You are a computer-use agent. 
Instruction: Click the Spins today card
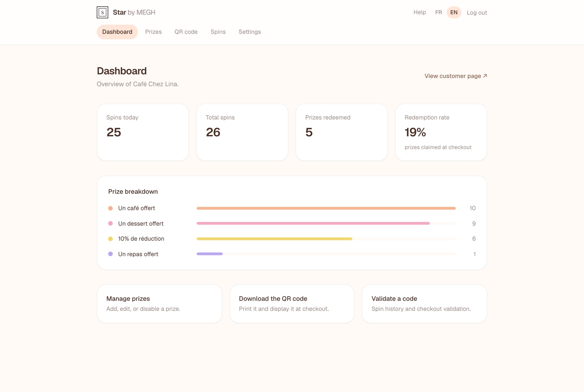click(x=143, y=132)
